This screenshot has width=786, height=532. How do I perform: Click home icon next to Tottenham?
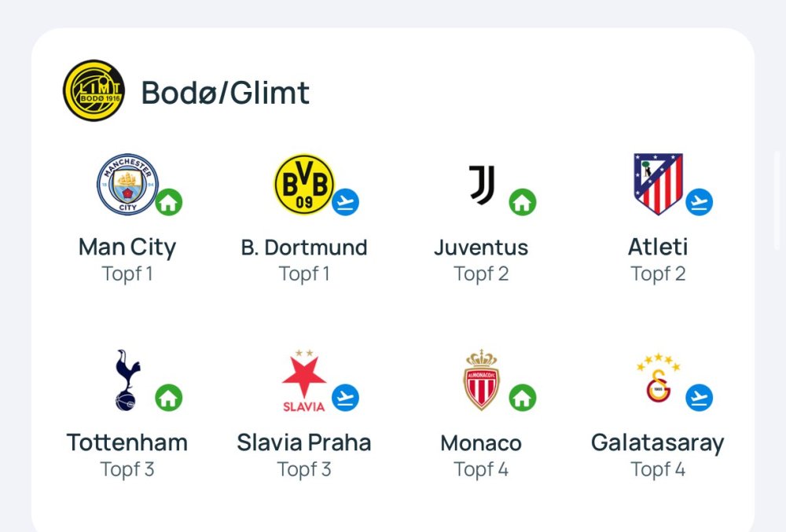tap(168, 398)
